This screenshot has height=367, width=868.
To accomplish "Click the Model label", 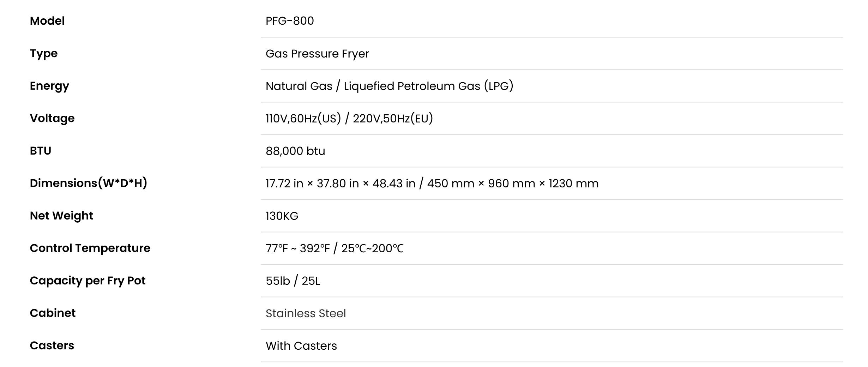I will click(x=47, y=21).
